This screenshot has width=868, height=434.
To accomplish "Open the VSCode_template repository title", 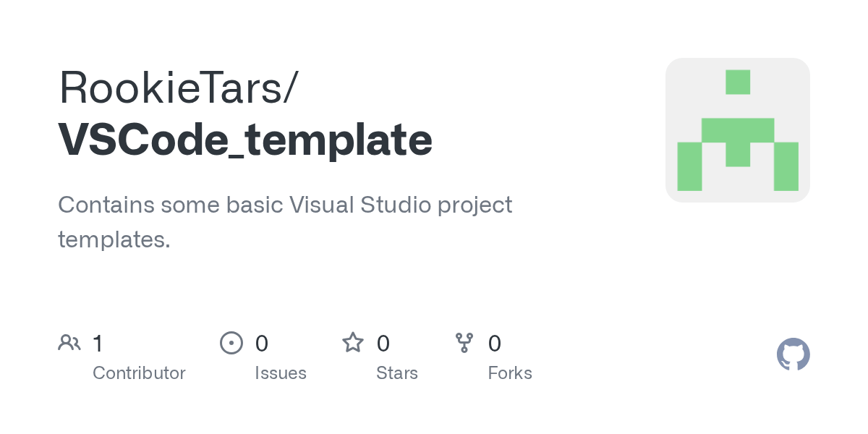I will click(x=246, y=140).
